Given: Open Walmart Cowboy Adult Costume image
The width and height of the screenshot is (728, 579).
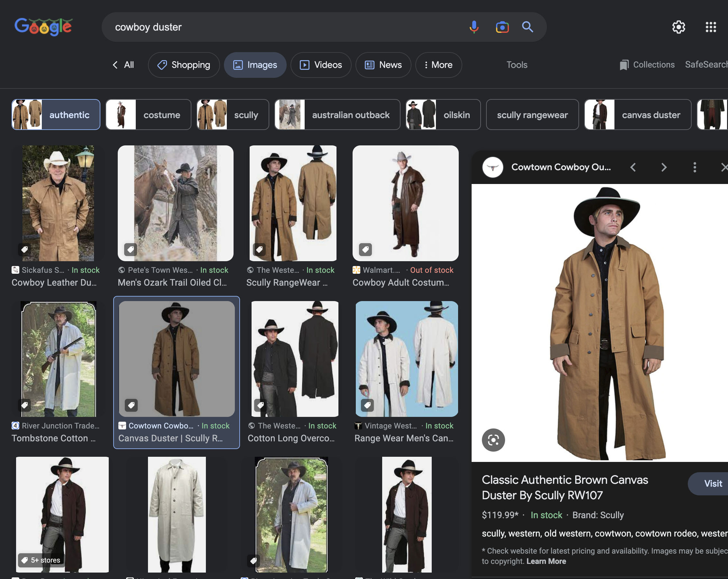Looking at the screenshot, I should click(x=405, y=203).
